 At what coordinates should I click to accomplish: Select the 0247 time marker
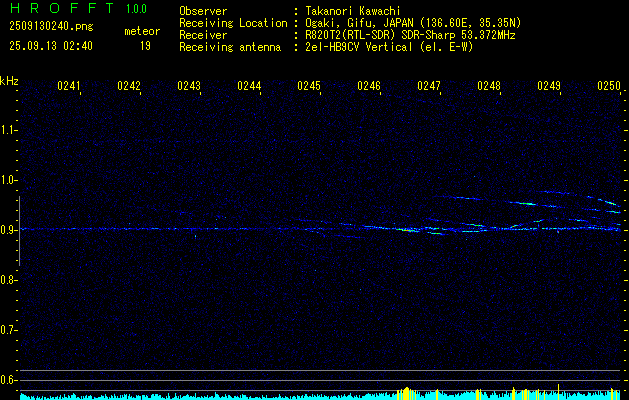(x=429, y=86)
